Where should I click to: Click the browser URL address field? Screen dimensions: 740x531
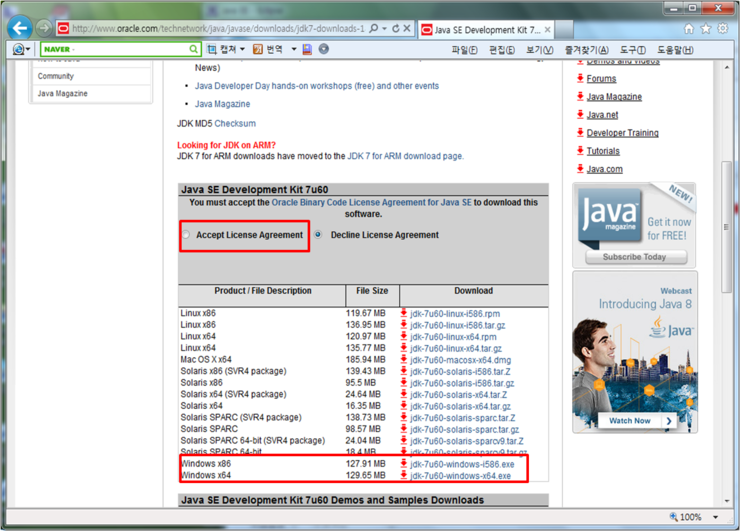click(x=218, y=29)
